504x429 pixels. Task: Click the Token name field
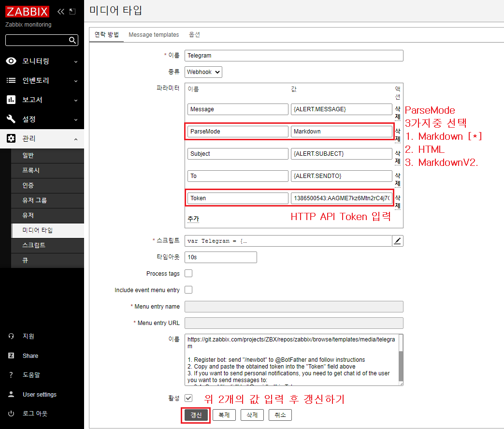[x=238, y=198]
